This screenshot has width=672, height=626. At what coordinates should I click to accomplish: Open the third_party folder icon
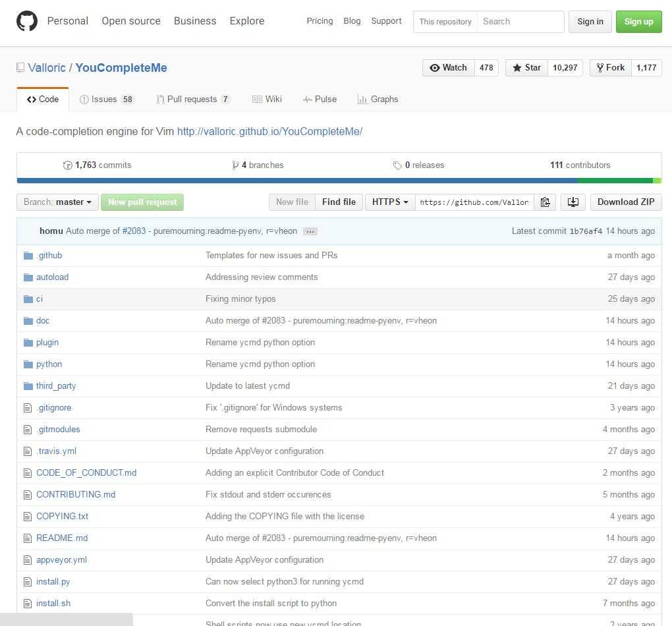click(28, 386)
